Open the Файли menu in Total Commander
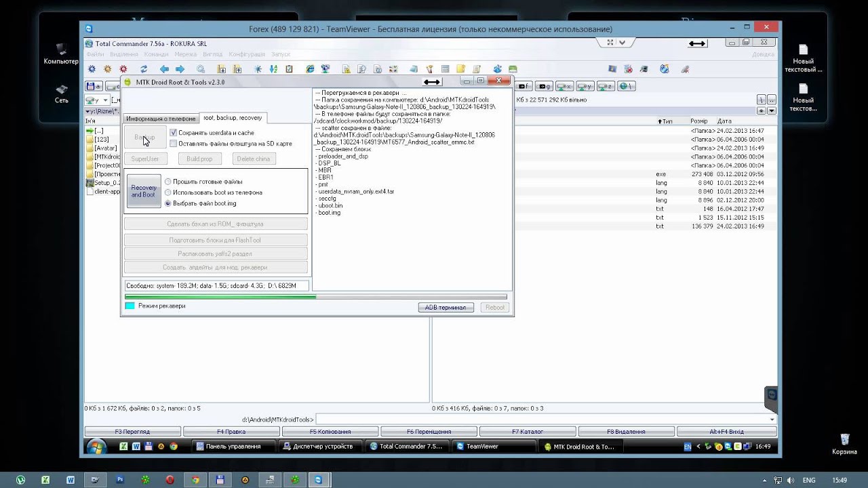The image size is (868, 488). [x=95, y=54]
